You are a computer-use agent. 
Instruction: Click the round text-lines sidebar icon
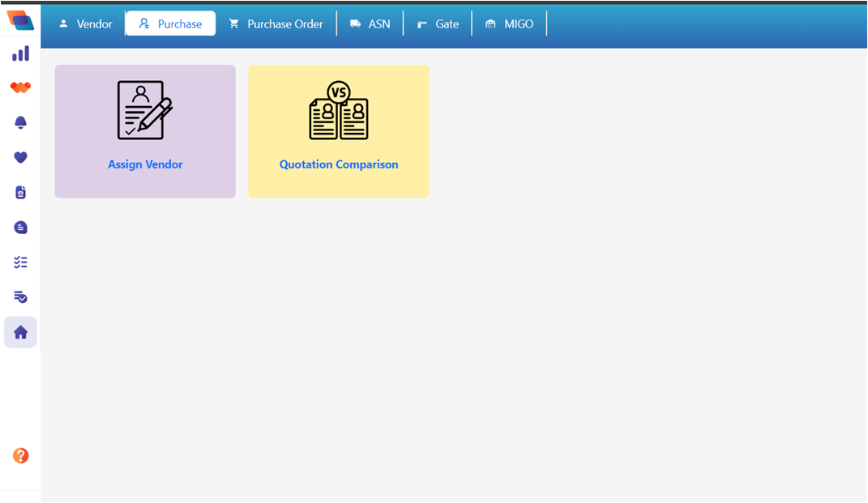[x=20, y=228]
